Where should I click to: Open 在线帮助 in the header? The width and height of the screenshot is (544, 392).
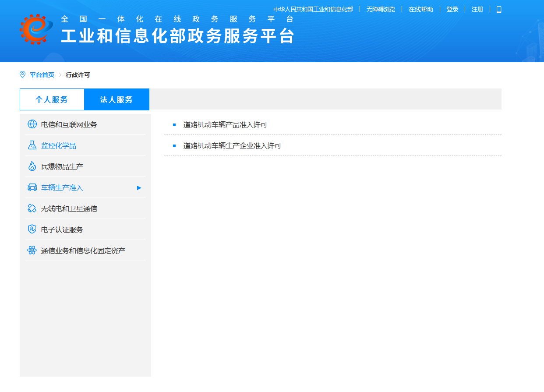click(421, 9)
